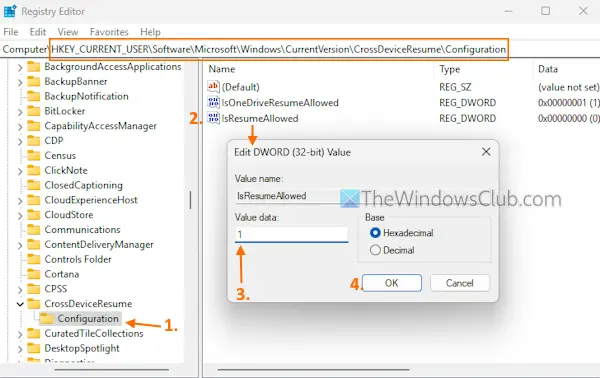This screenshot has width=600, height=378.
Task: Expand the CuratedTileCollections key
Action: tap(20, 334)
